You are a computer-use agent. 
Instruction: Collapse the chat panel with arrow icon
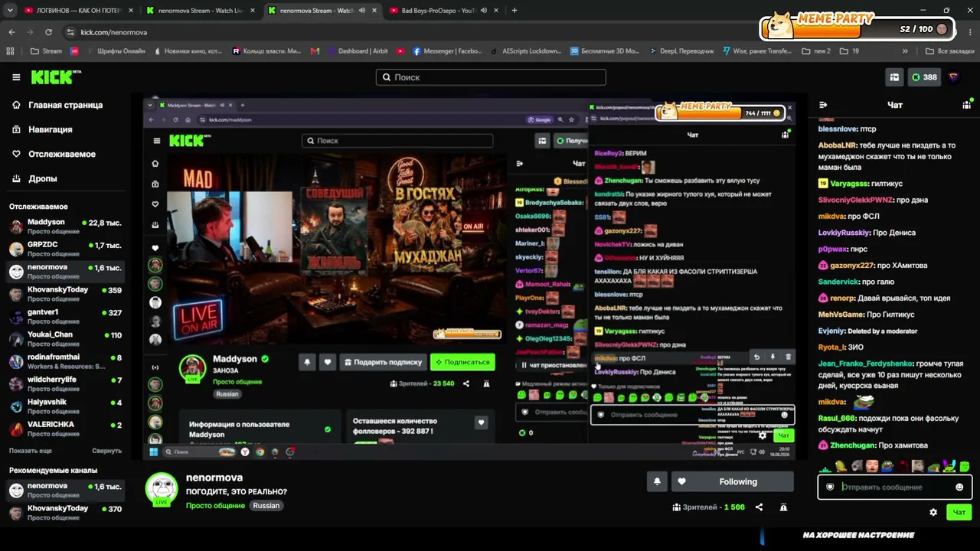coord(823,105)
